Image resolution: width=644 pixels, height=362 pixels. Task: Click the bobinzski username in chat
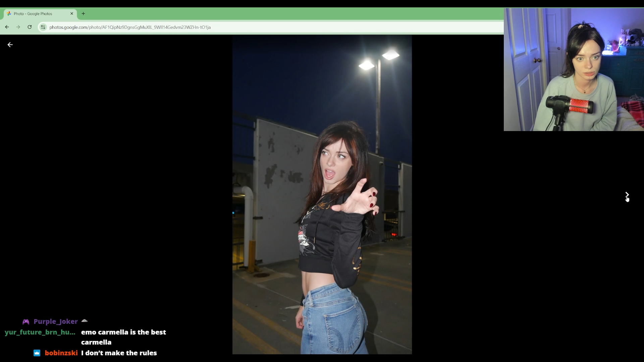pos(61,353)
